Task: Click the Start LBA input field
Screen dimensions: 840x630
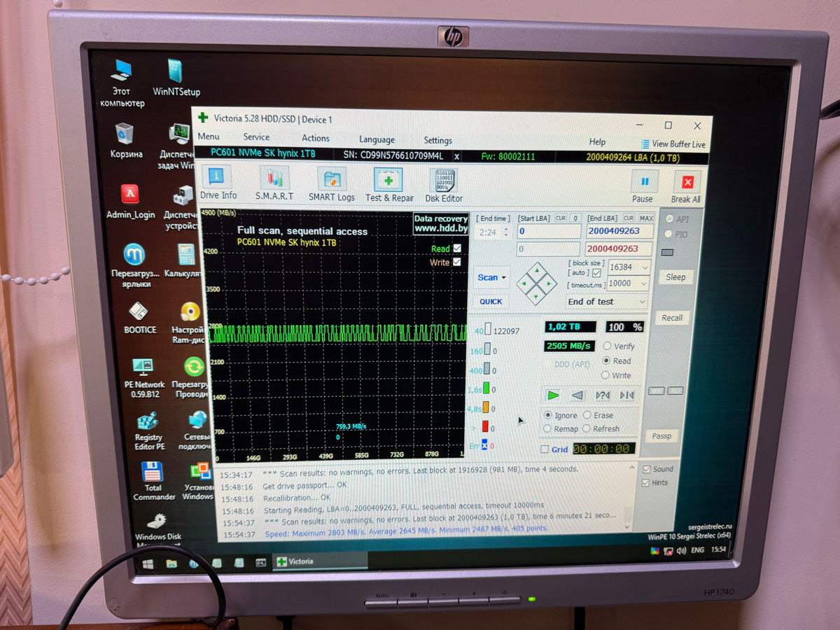Action: 549,232
